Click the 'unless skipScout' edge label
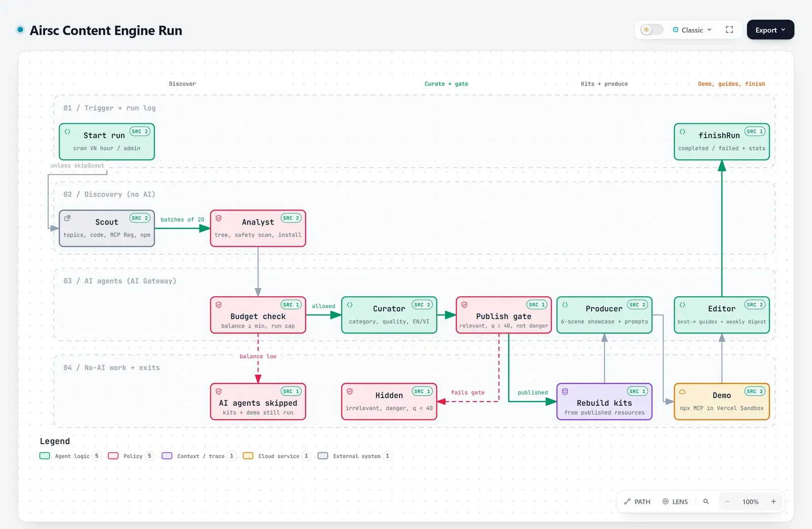Viewport: 812px width, 529px height. [x=77, y=165]
